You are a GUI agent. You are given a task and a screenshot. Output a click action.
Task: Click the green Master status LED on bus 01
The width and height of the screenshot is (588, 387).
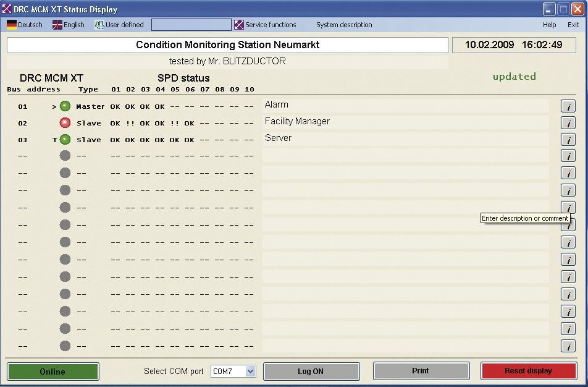[65, 106]
